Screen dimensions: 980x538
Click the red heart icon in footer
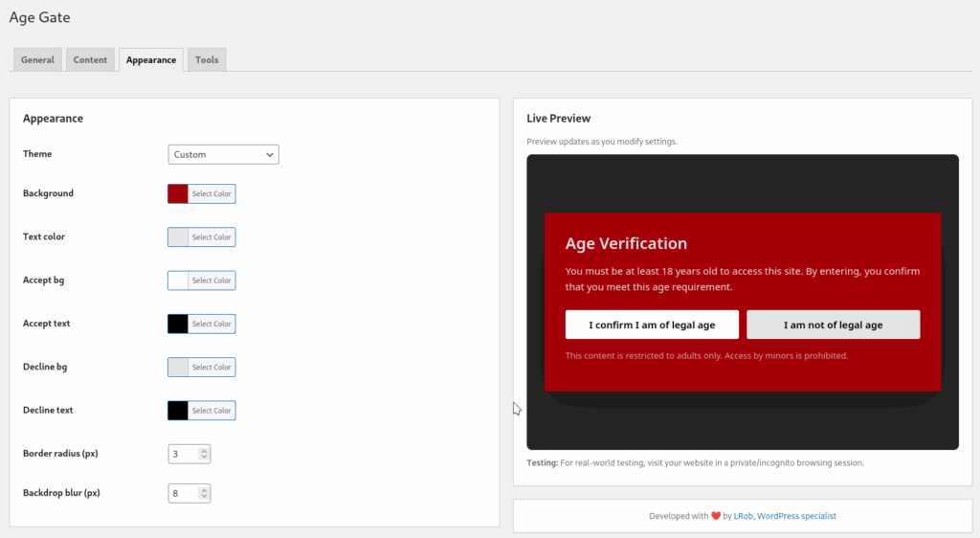click(x=715, y=516)
